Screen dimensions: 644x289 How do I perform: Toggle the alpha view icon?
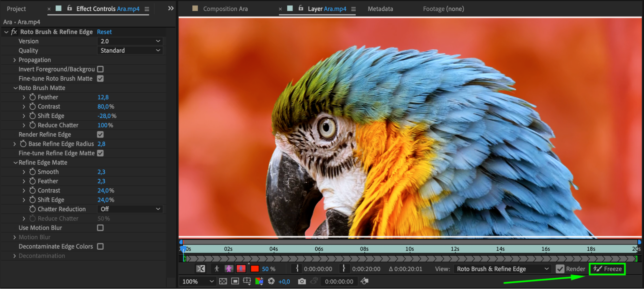pyautogui.click(x=216, y=269)
